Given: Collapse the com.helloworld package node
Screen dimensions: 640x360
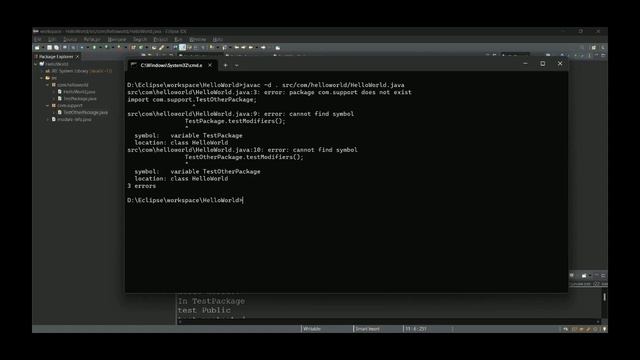Looking at the screenshot, I should (x=48, y=85).
